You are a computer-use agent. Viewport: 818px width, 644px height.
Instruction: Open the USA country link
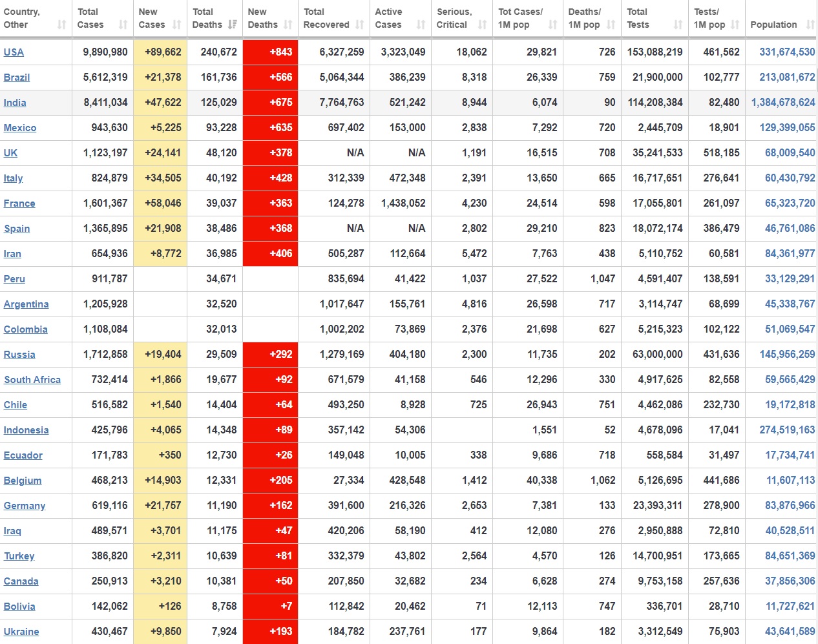pos(14,52)
